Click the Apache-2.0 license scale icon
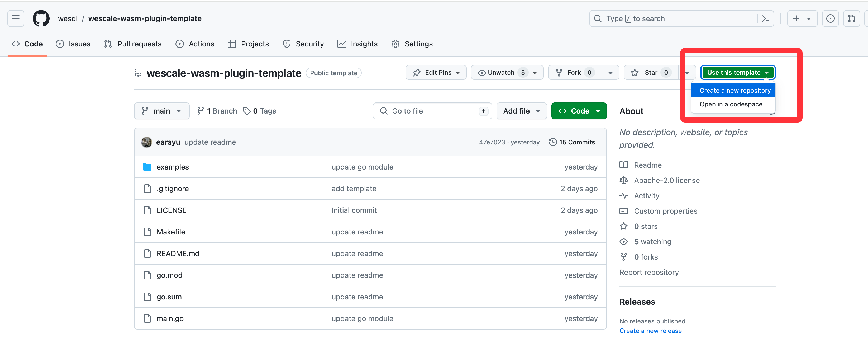This screenshot has height=338, width=868. 624,180
